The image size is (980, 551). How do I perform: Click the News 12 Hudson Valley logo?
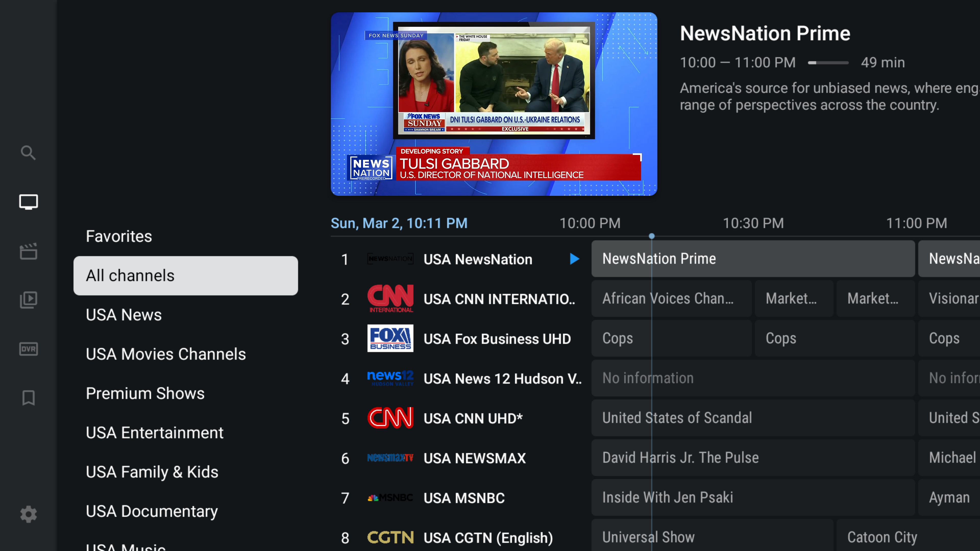click(x=390, y=378)
